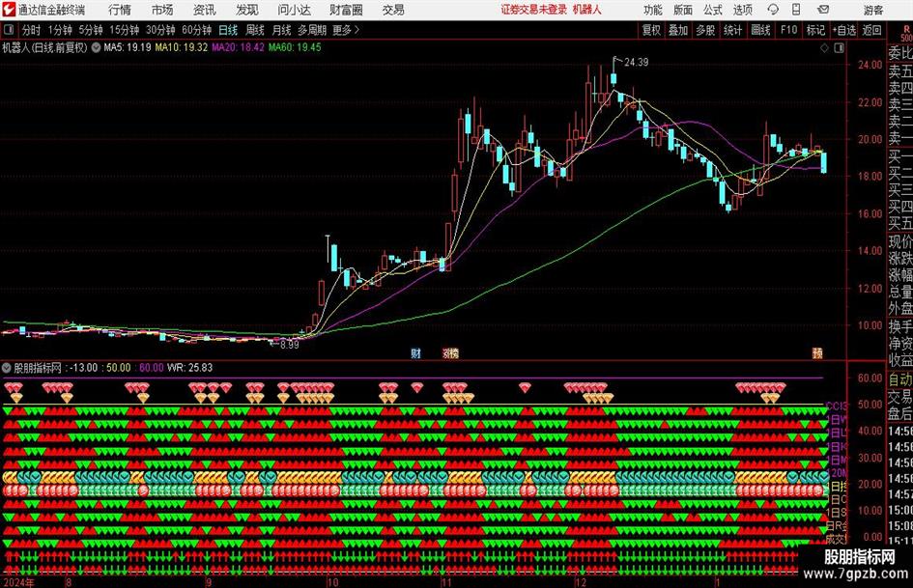
Task: Click the 多股 multi-stock button
Action: tap(705, 30)
